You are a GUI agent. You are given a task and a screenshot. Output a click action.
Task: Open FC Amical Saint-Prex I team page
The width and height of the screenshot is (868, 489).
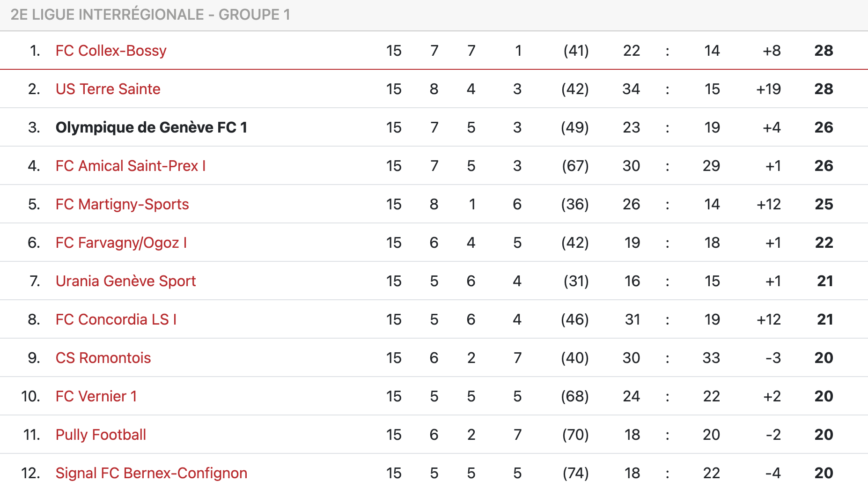coord(131,166)
